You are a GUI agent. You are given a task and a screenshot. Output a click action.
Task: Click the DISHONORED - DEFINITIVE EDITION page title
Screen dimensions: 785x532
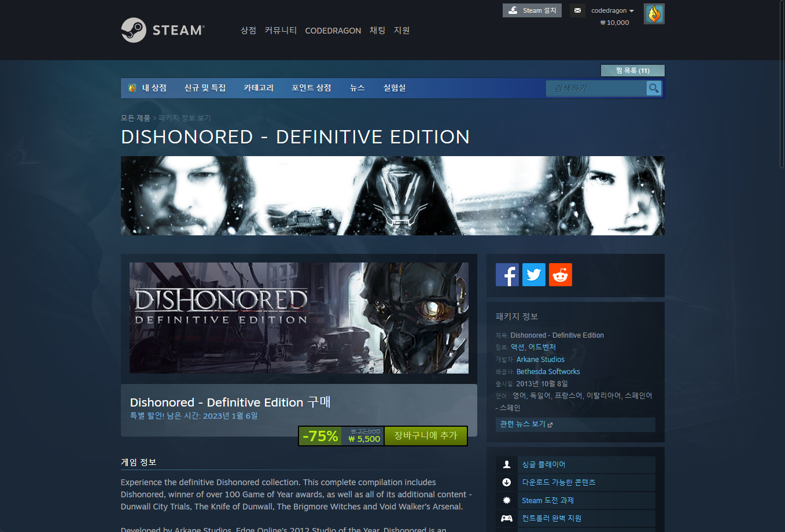coord(295,137)
